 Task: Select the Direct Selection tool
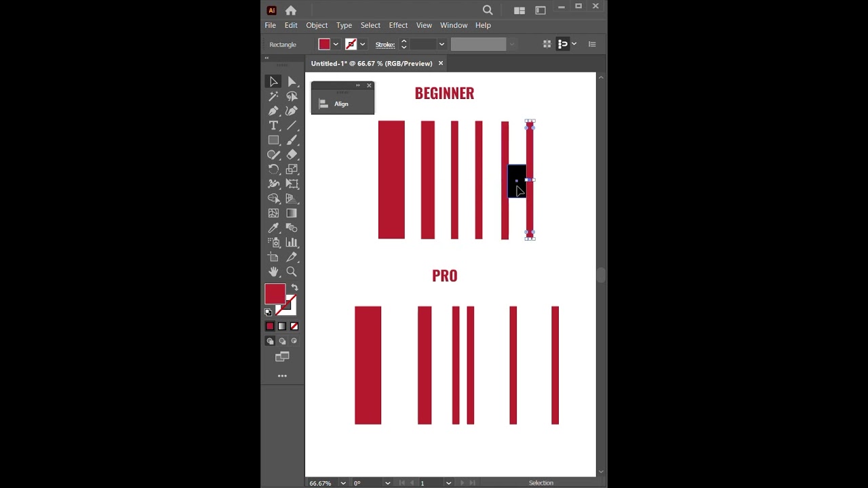pyautogui.click(x=292, y=81)
